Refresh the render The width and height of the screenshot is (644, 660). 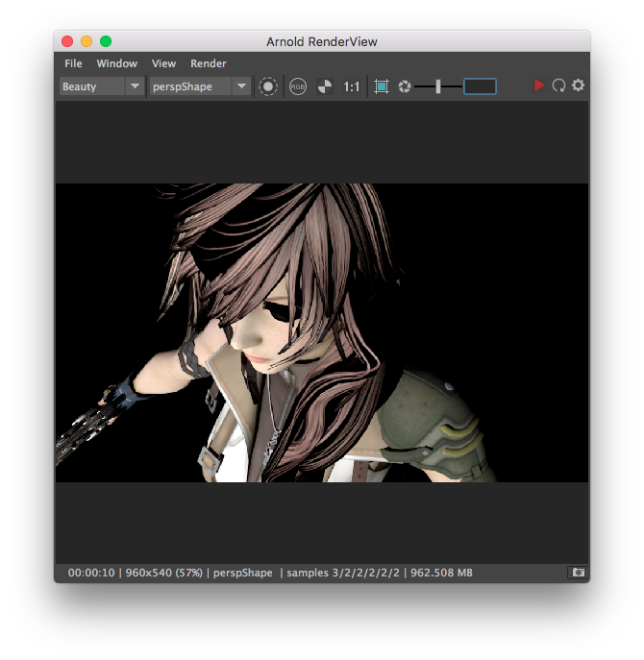pyautogui.click(x=558, y=86)
